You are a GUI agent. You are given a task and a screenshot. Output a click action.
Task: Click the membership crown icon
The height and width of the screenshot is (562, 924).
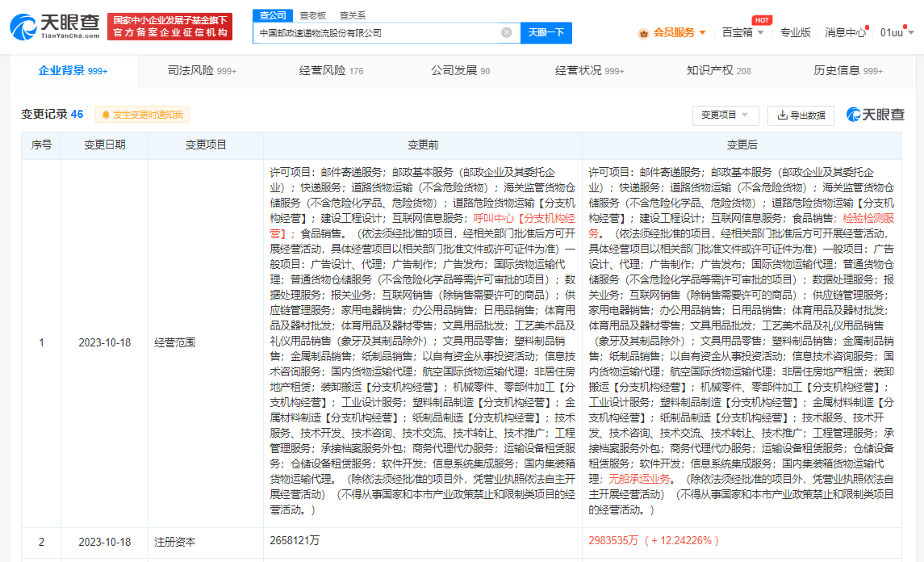(x=643, y=33)
